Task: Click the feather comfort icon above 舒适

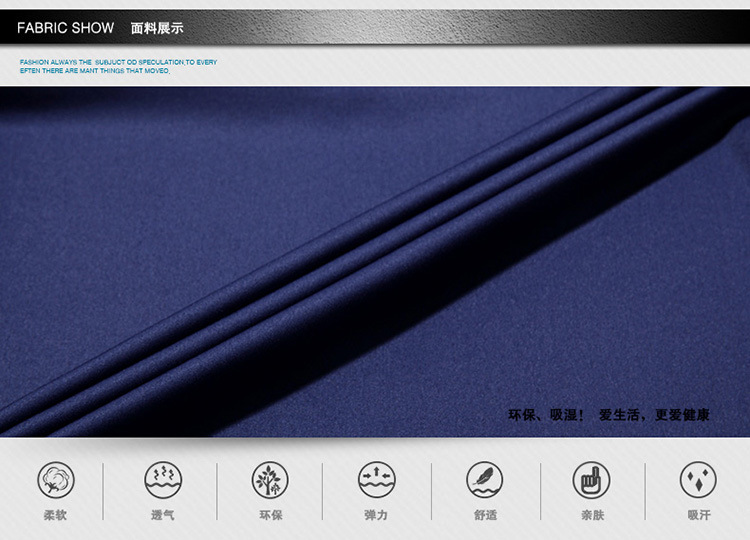Action: pos(485,480)
